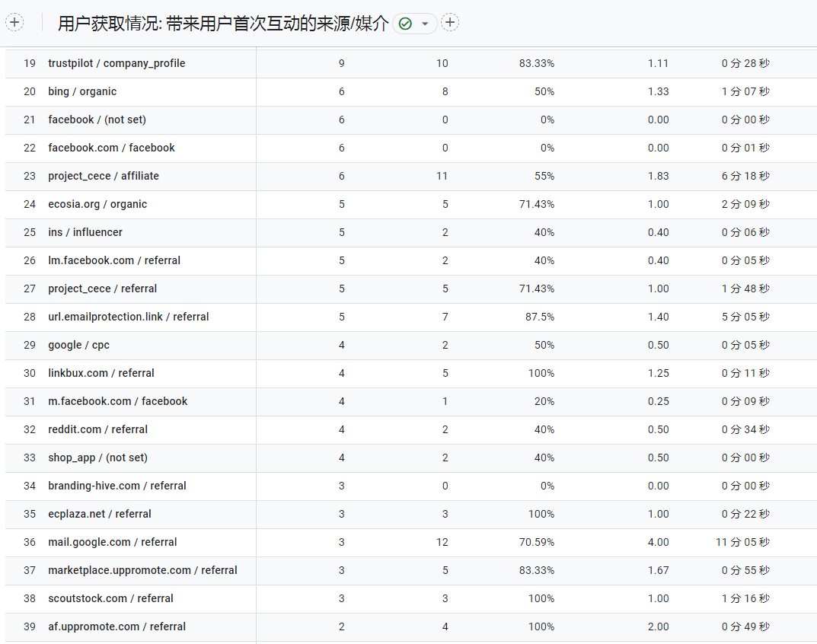Viewport: 817px width, 644px height.
Task: Click duration 11 分 05 秒 in mail.google.com row
Action: (742, 541)
